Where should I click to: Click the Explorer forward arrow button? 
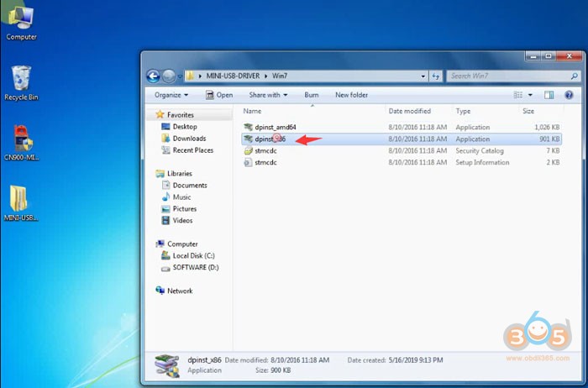pyautogui.click(x=168, y=76)
